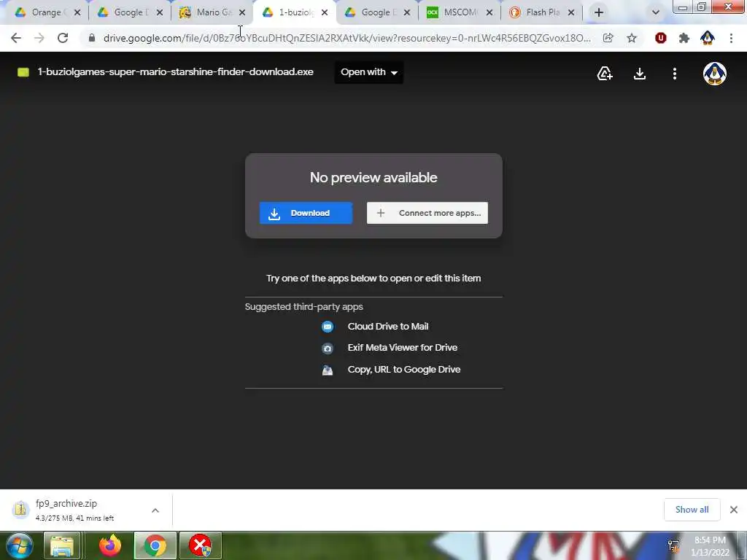
Task: Click Show all downloads
Action: (x=692, y=510)
